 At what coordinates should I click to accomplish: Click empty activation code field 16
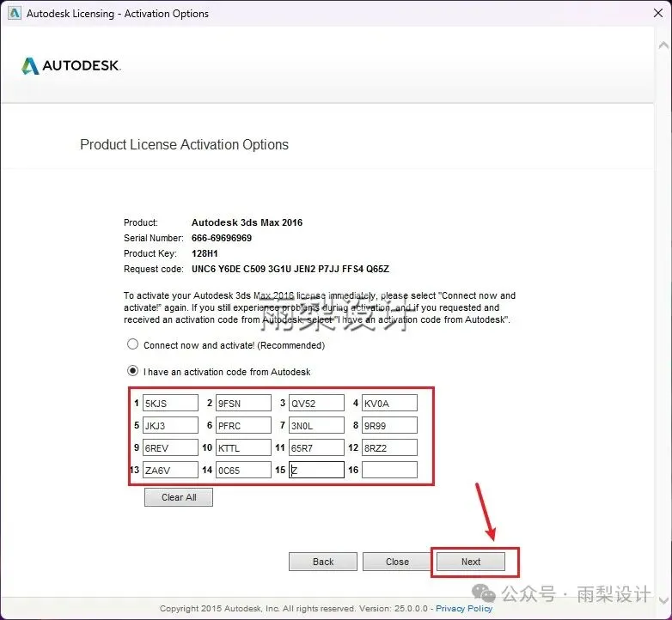[389, 470]
